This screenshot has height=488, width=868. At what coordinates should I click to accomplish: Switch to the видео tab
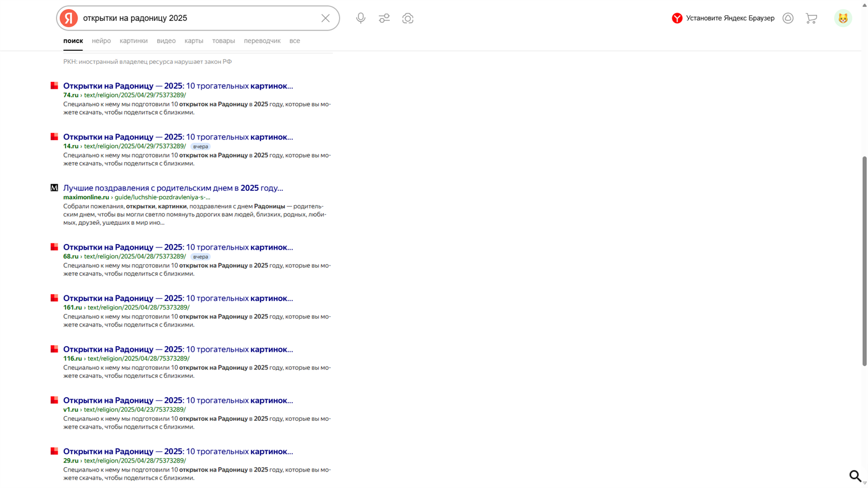pos(166,41)
